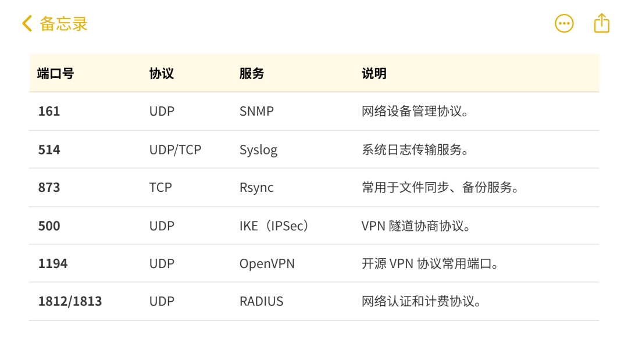
Task: Click the RADIUS service entry
Action: coord(261,301)
